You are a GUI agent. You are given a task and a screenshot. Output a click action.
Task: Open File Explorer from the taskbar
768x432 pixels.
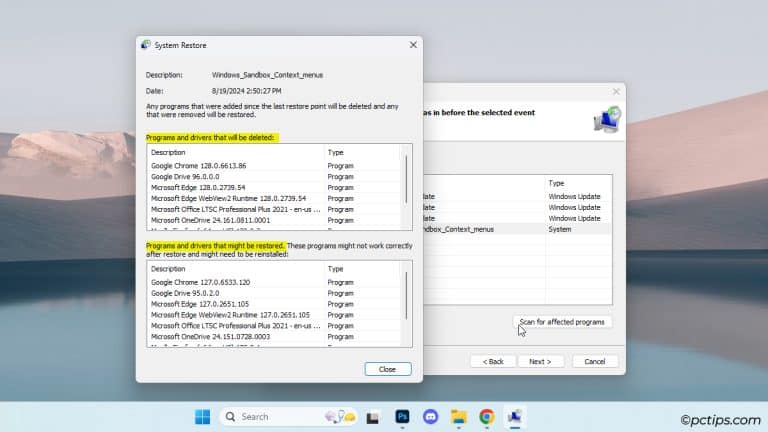[459, 416]
